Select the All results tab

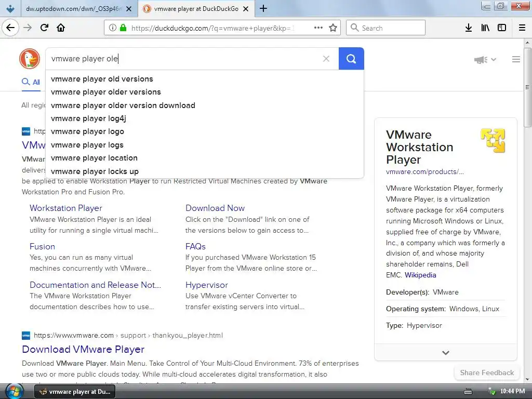pos(31,82)
